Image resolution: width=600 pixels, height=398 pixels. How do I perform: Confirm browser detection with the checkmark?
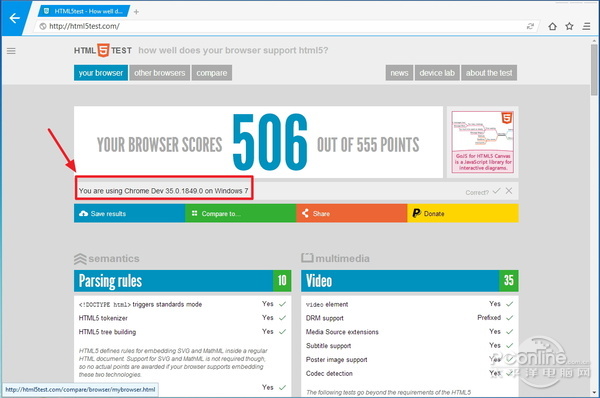(x=496, y=191)
